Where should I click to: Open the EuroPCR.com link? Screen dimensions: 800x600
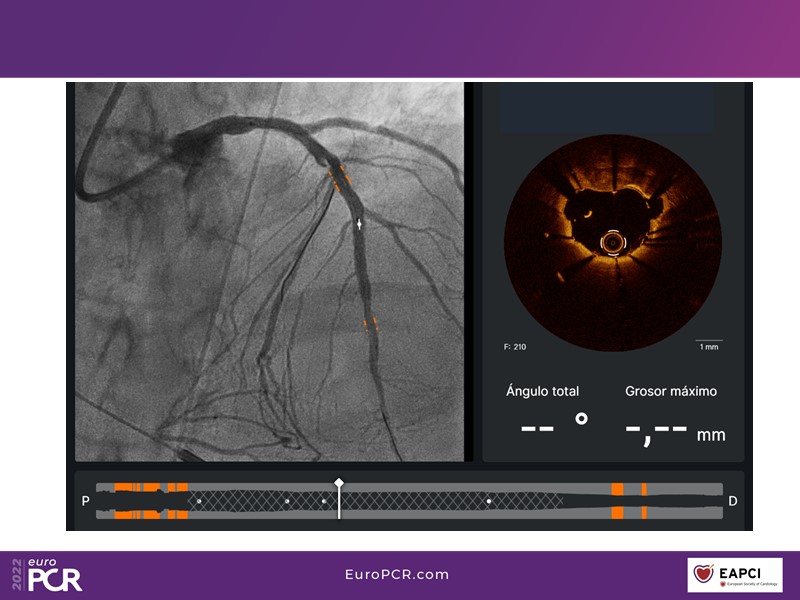pyautogui.click(x=395, y=575)
